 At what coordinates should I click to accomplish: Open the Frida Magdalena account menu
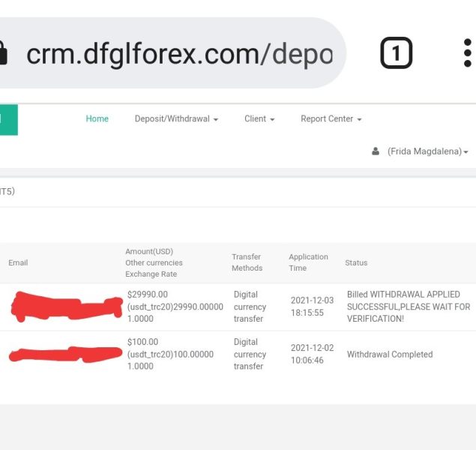427,151
